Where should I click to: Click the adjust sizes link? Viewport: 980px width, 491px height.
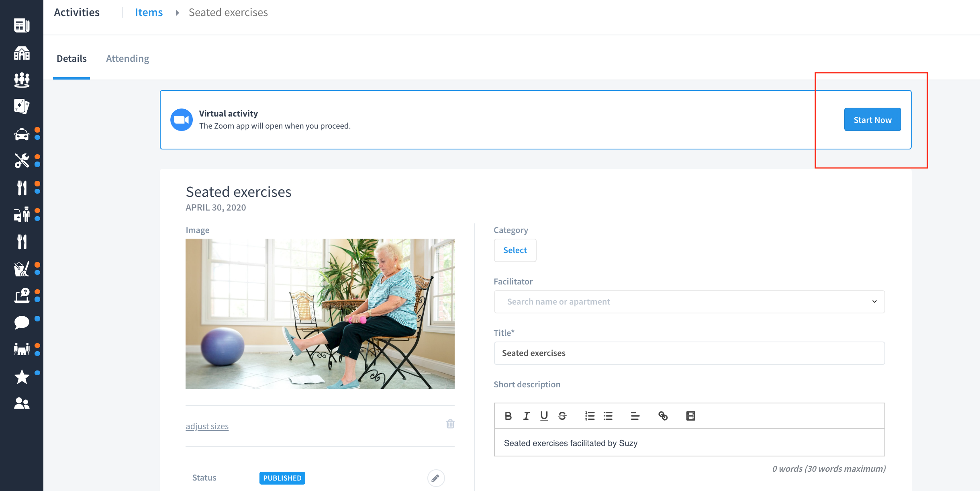(x=207, y=426)
